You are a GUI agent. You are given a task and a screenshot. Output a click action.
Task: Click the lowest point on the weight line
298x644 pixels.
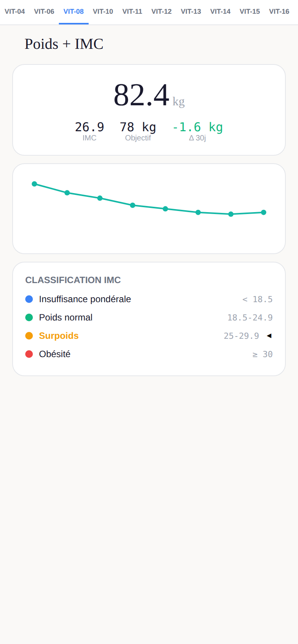click(x=231, y=214)
